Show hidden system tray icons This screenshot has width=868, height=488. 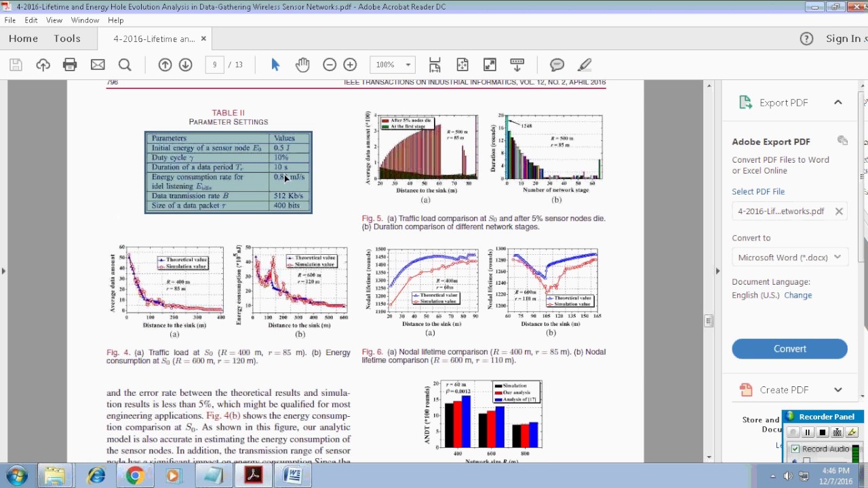pyautogui.click(x=772, y=476)
